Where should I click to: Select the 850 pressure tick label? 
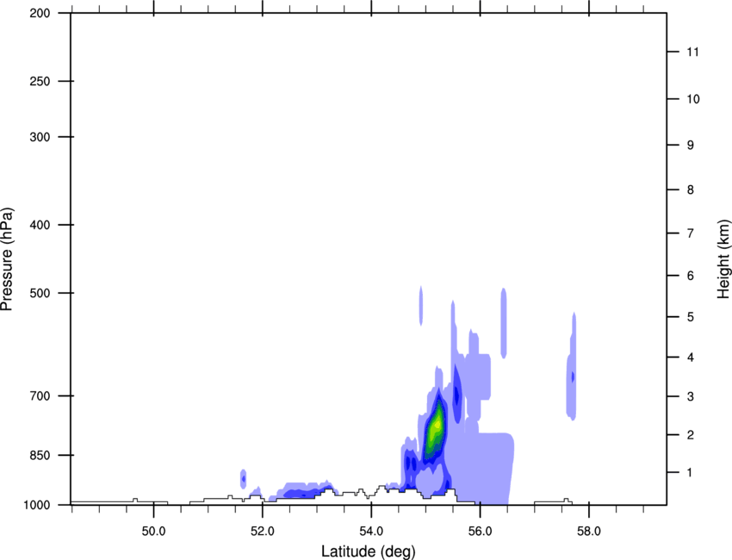coord(40,455)
